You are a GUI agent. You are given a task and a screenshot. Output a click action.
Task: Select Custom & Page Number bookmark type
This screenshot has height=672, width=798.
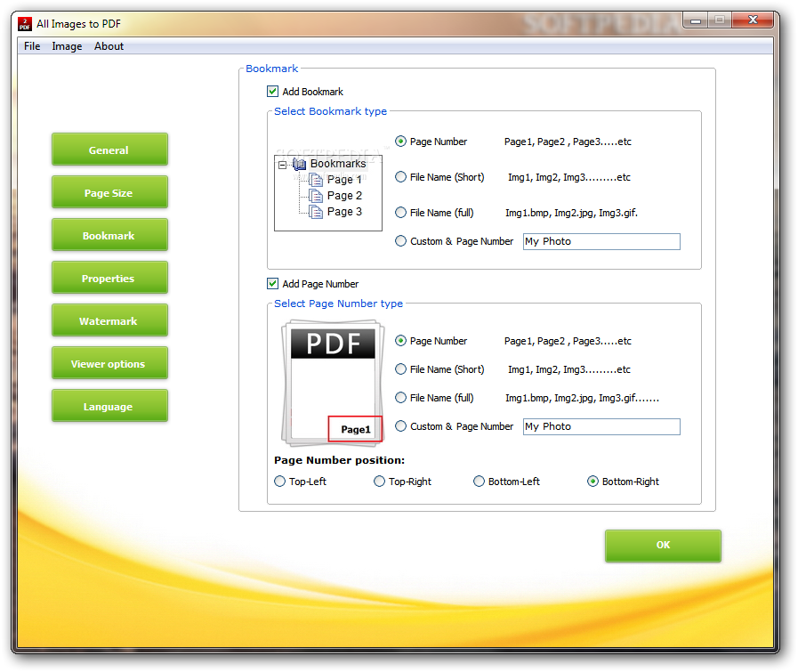pos(401,241)
